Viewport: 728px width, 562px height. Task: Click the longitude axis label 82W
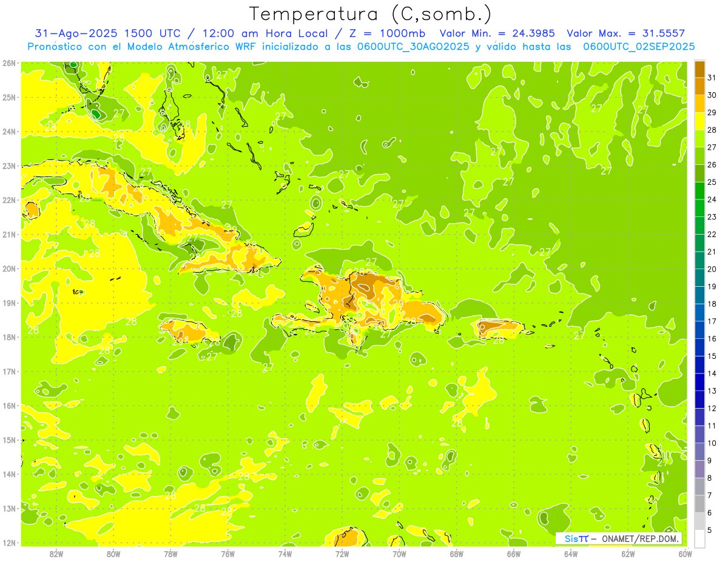point(56,554)
